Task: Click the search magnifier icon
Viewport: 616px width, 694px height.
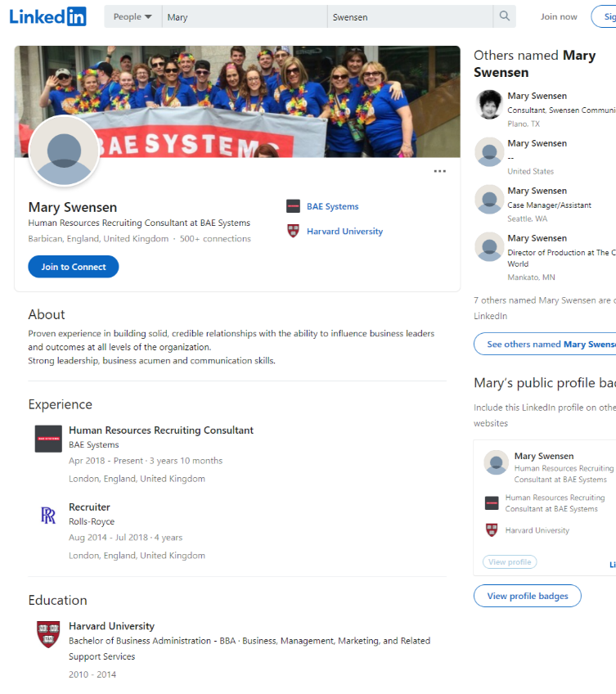Action: [505, 16]
